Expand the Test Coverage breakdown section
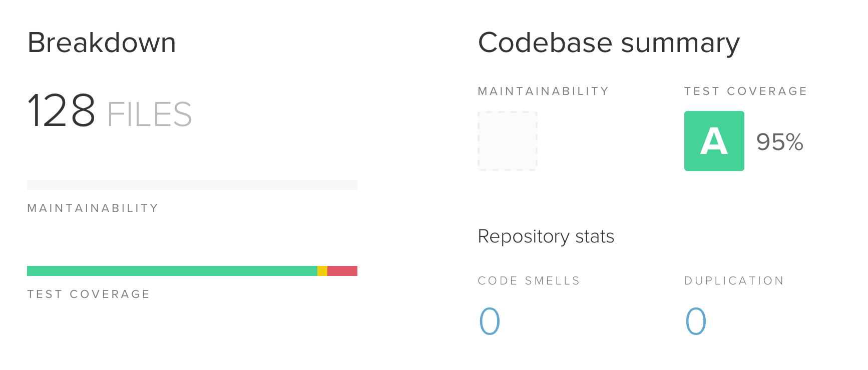868x370 pixels. coord(88,294)
